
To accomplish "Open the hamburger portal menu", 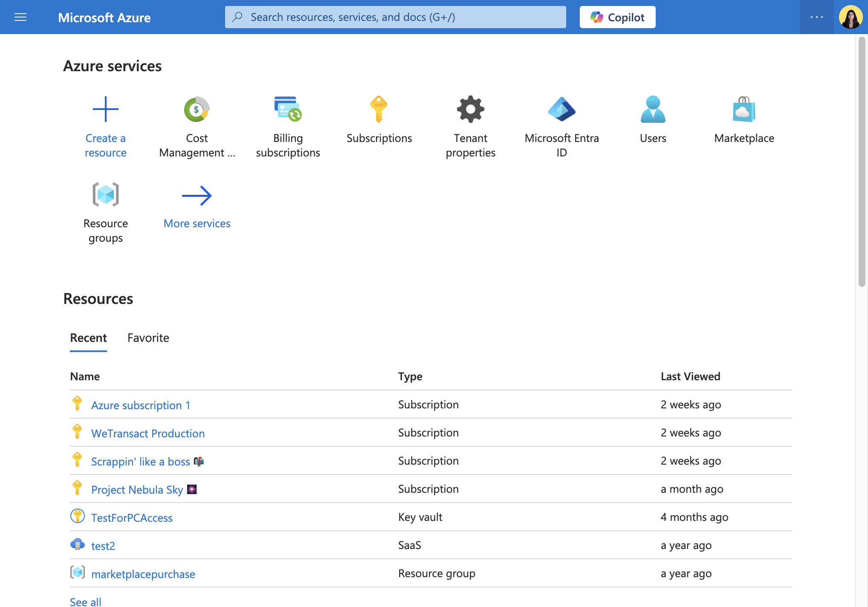I will [20, 17].
